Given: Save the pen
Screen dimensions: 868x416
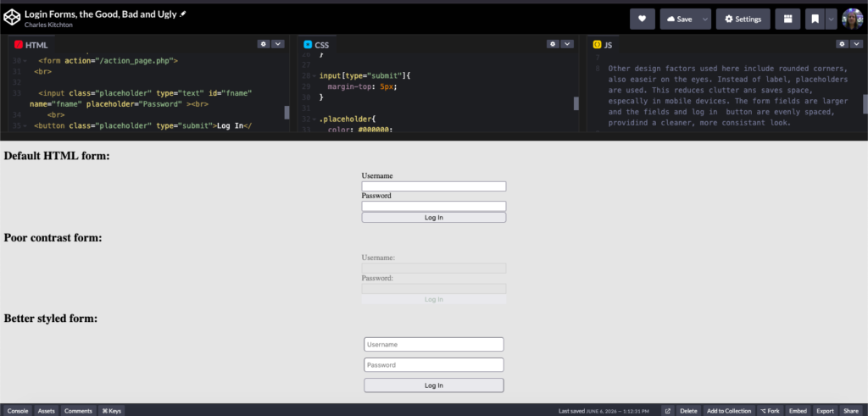Looking at the screenshot, I should tap(680, 19).
